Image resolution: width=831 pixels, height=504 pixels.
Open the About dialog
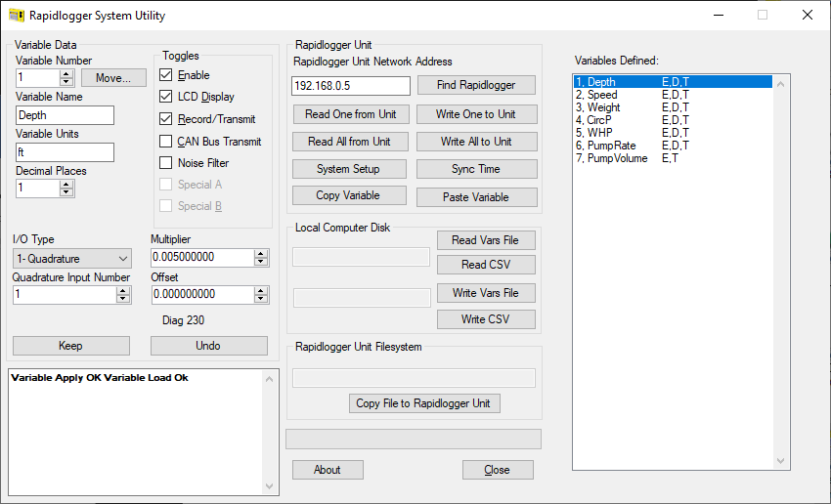328,470
